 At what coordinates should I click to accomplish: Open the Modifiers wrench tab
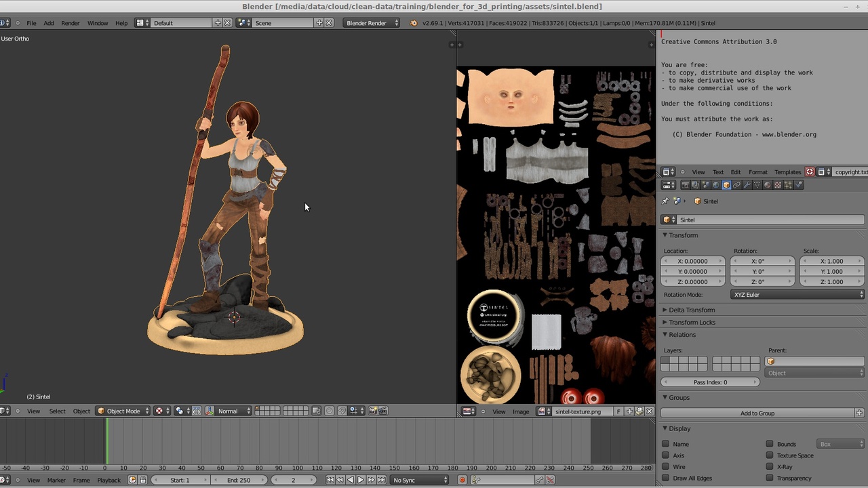[x=747, y=185]
